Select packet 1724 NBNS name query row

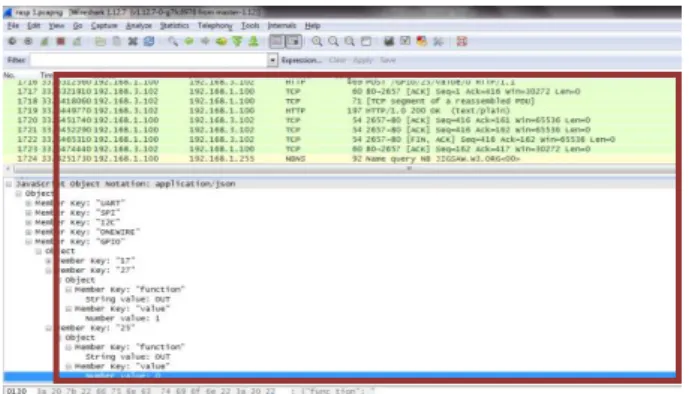(x=339, y=159)
